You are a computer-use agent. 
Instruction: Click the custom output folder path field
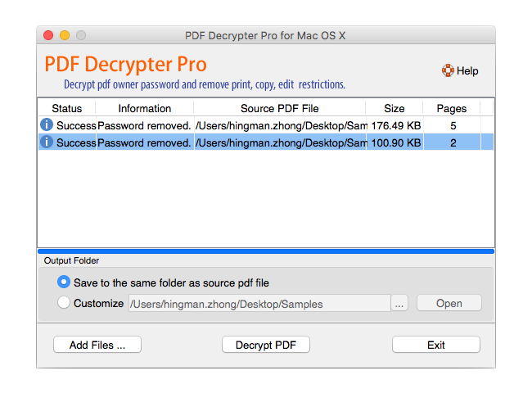(259, 304)
